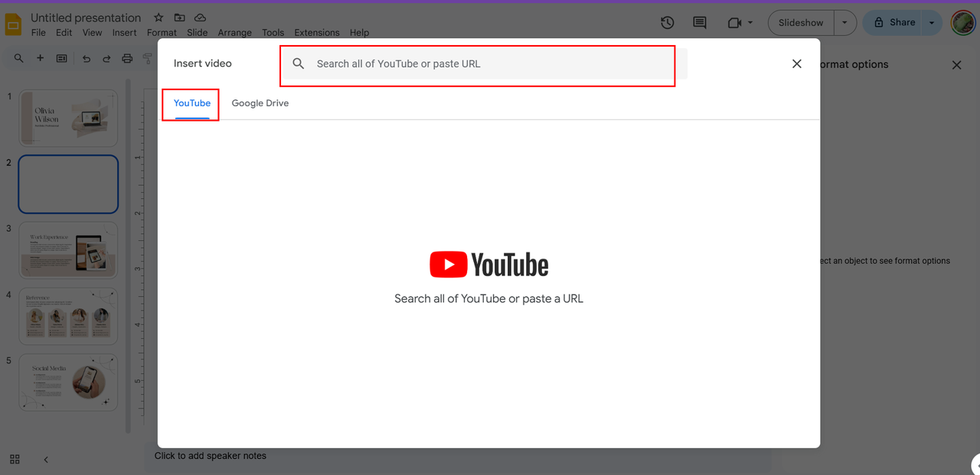
Task: Star the Untitled presentation
Action: point(158,18)
